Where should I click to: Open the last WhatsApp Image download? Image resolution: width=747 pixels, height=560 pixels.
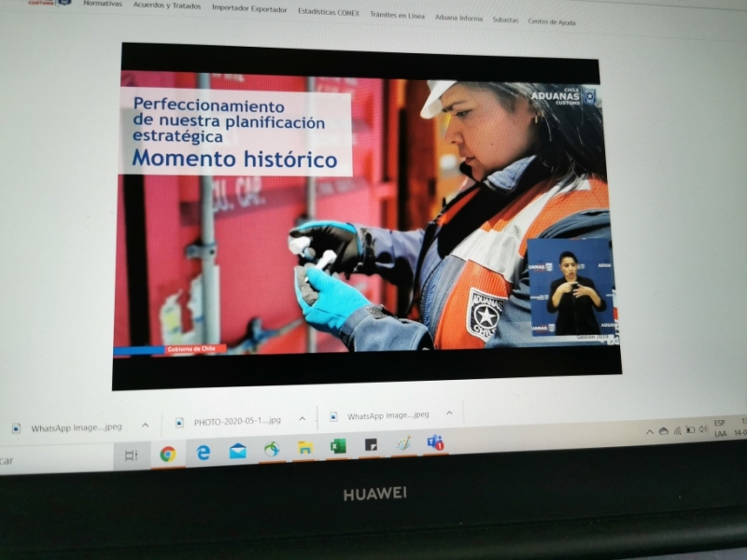coord(388,415)
